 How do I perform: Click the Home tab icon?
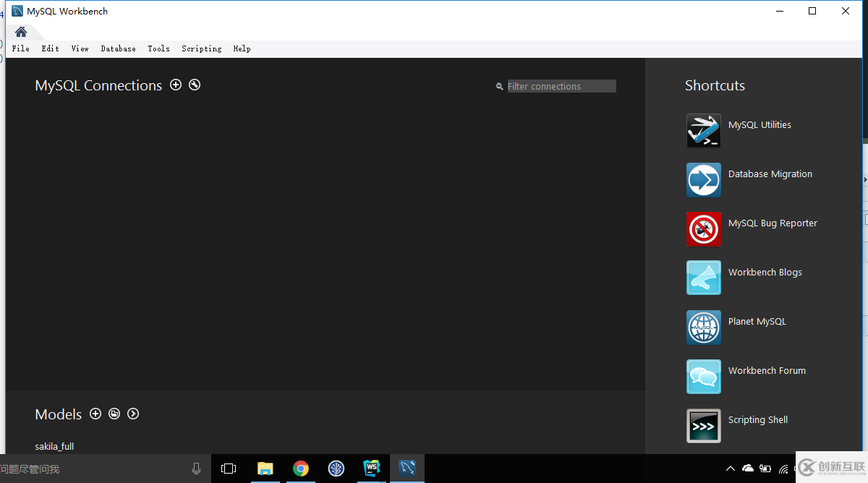(21, 32)
